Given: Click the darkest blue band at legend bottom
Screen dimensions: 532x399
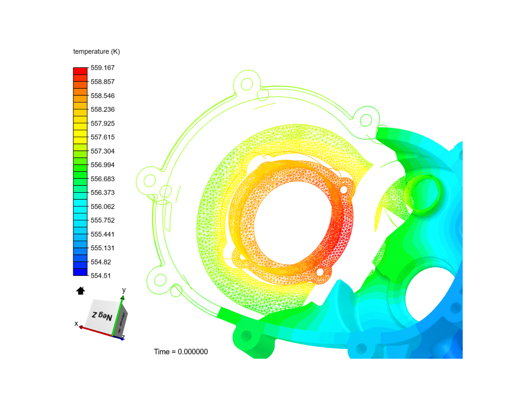Looking at the screenshot, I should click(x=80, y=272).
